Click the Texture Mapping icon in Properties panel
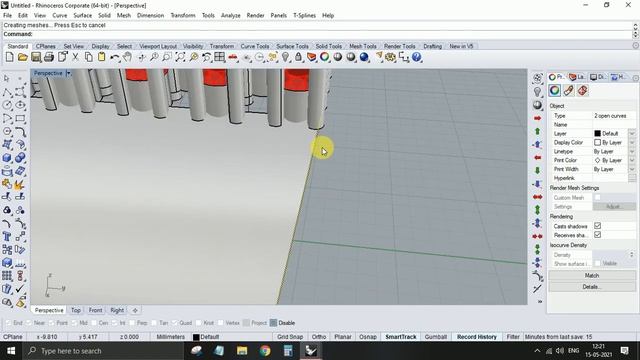This screenshot has height=360, width=640. tap(582, 90)
